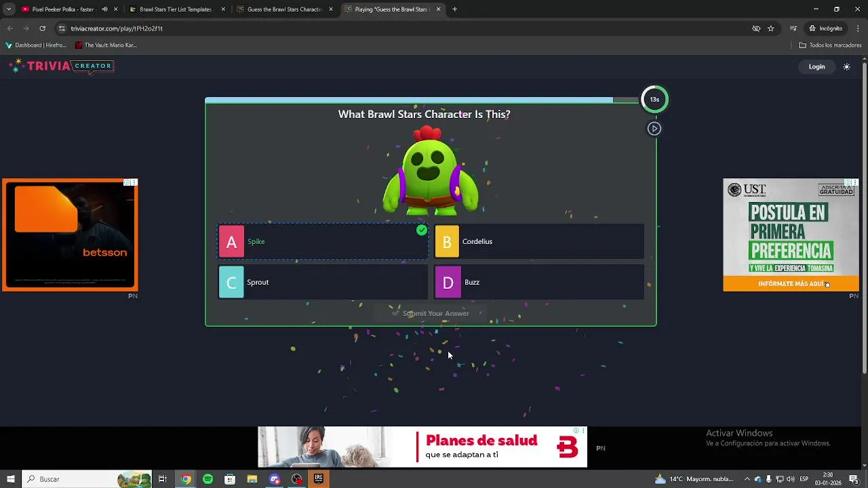
Task: Go back in browser history
Action: pyautogui.click(x=9, y=28)
